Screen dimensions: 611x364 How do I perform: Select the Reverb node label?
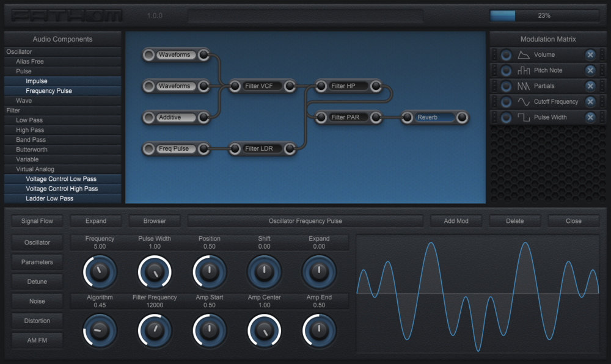click(x=434, y=117)
